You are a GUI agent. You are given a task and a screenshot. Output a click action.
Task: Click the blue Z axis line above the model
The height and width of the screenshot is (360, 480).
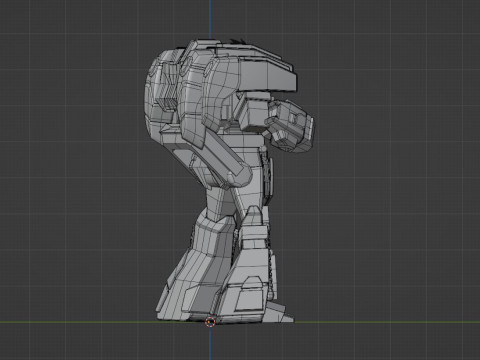[210, 18]
